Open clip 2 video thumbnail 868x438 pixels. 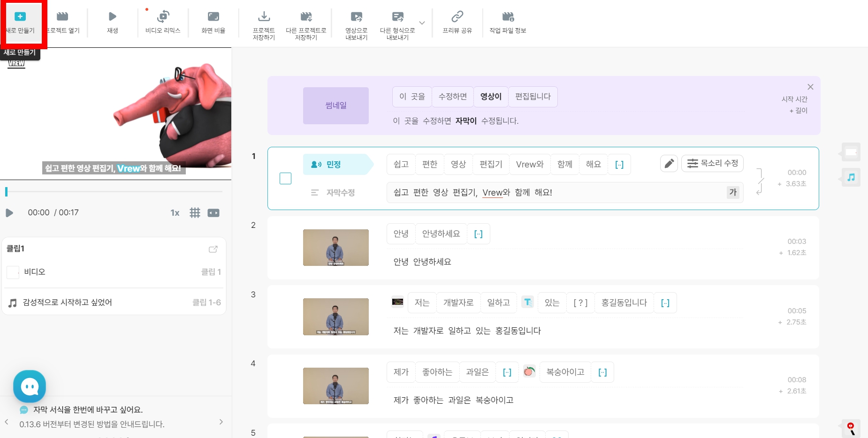coord(336,248)
